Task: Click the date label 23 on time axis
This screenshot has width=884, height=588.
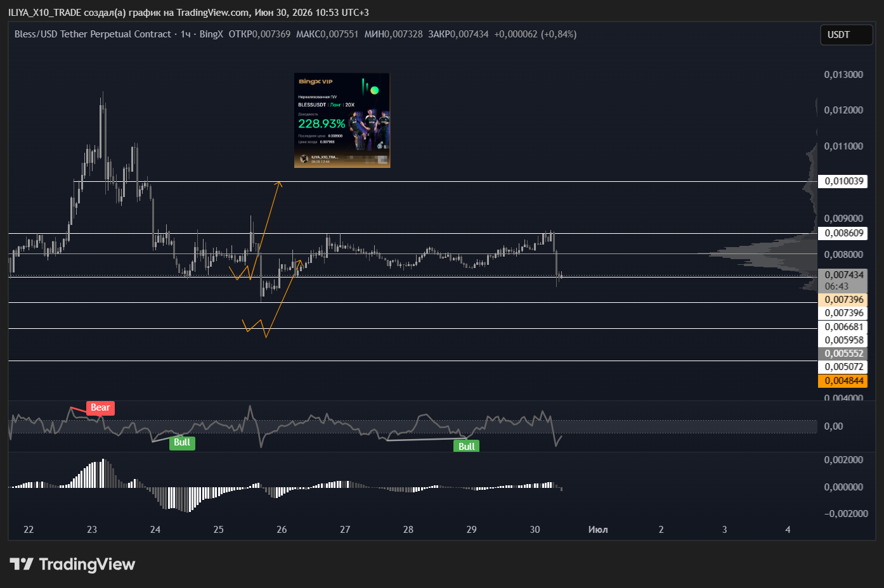Action: coord(92,530)
